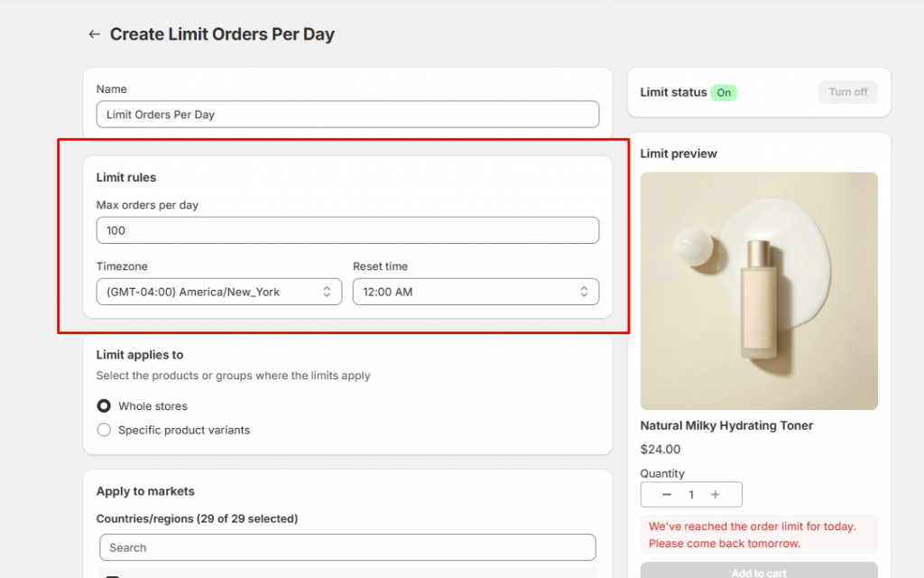Click the quantity value in the stepper
This screenshot has width=924, height=578.
click(x=691, y=494)
